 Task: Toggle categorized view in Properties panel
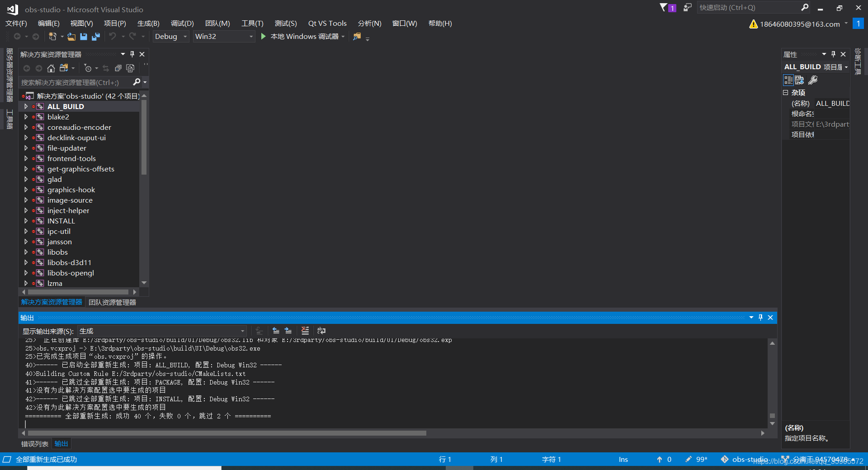point(788,80)
